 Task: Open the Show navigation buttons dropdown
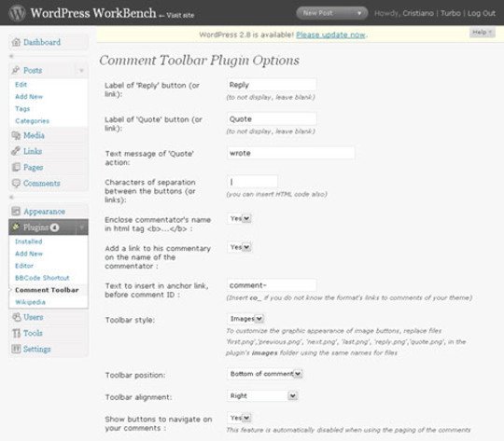tap(240, 418)
